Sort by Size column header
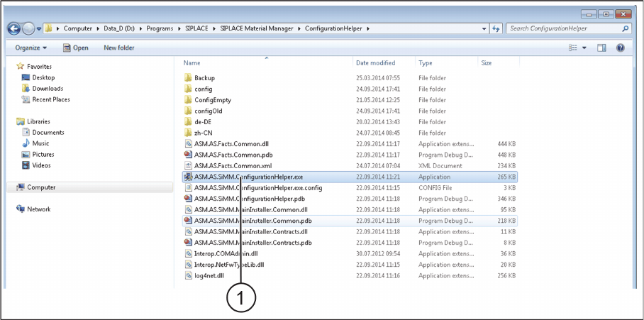Viewport: 644px width, 320px height. coord(487,63)
